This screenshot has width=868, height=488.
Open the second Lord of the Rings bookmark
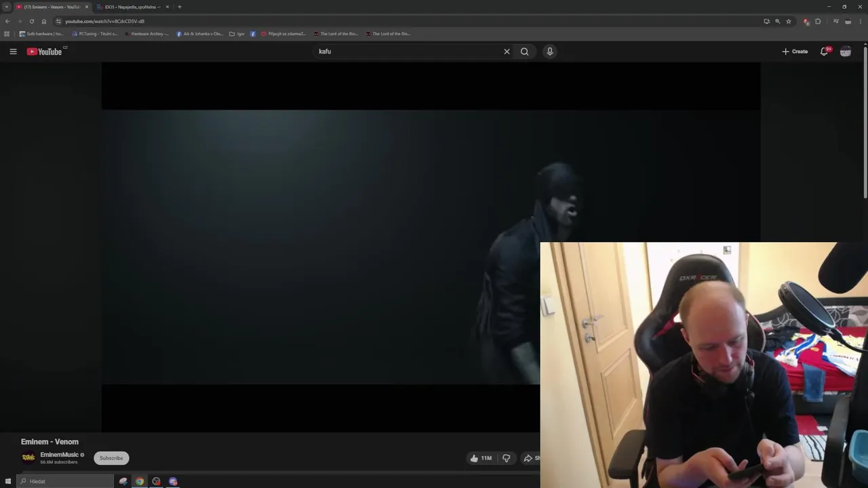point(388,34)
